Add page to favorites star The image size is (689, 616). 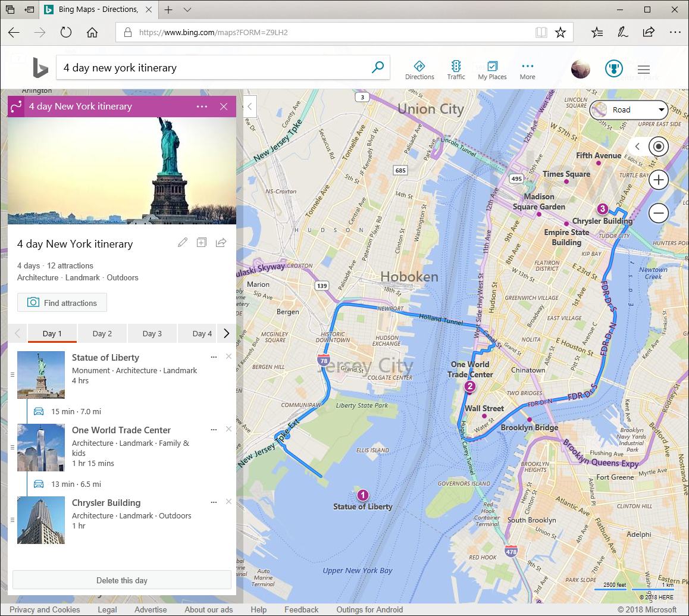tap(560, 32)
